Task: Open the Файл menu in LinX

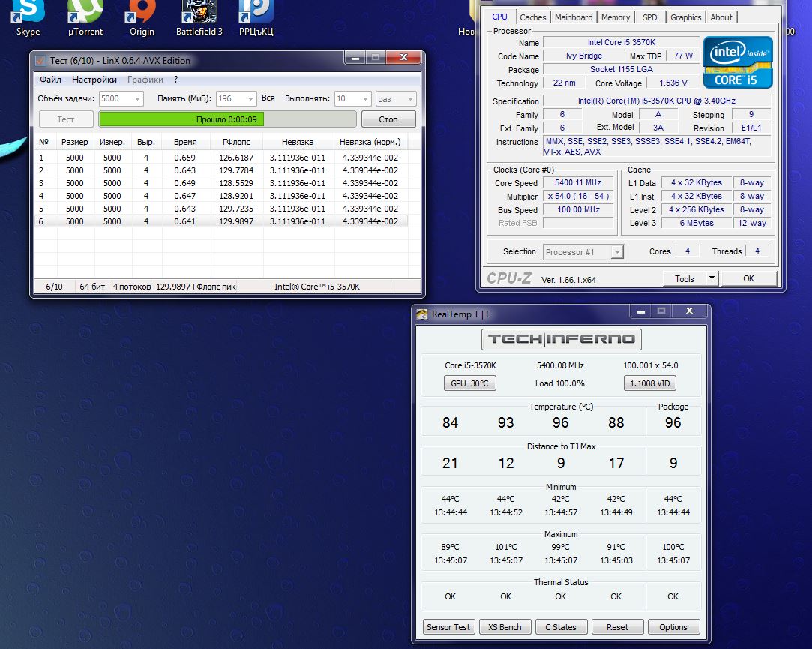Action: (50, 80)
